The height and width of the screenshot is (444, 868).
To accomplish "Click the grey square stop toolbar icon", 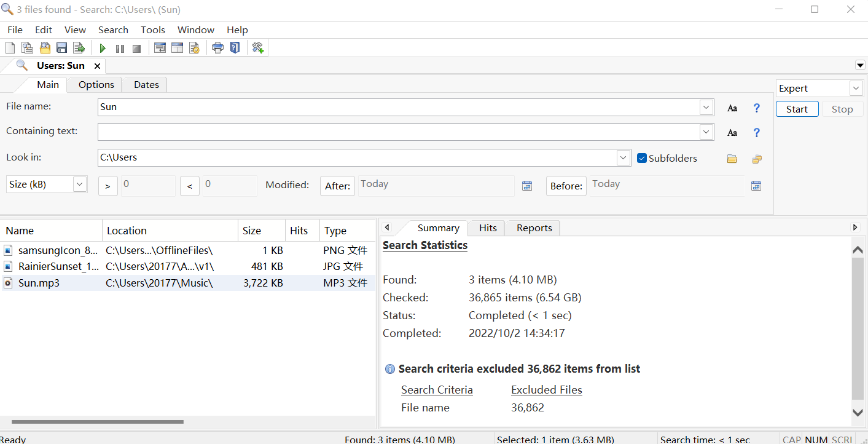I will click(x=137, y=48).
